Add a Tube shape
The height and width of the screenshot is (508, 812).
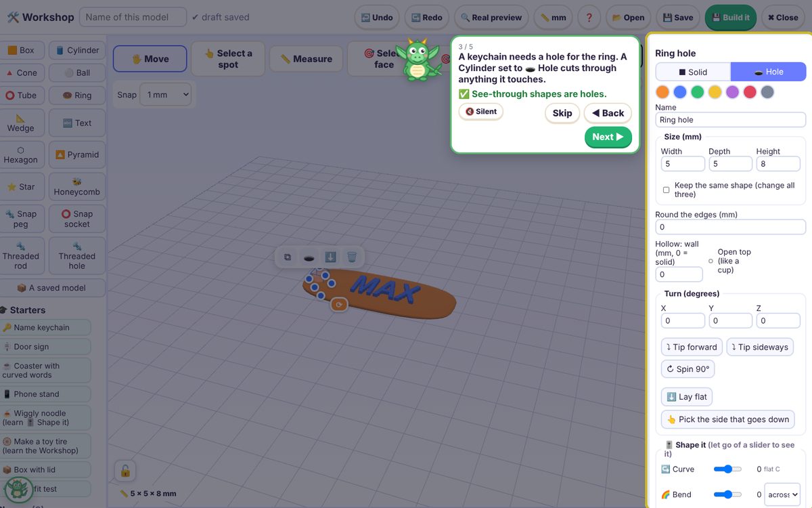[x=22, y=96]
